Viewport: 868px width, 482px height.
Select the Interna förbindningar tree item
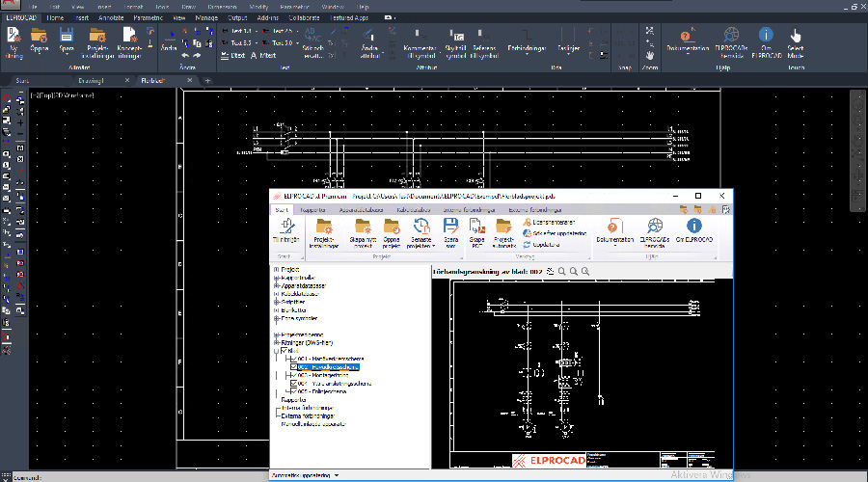pyautogui.click(x=308, y=408)
